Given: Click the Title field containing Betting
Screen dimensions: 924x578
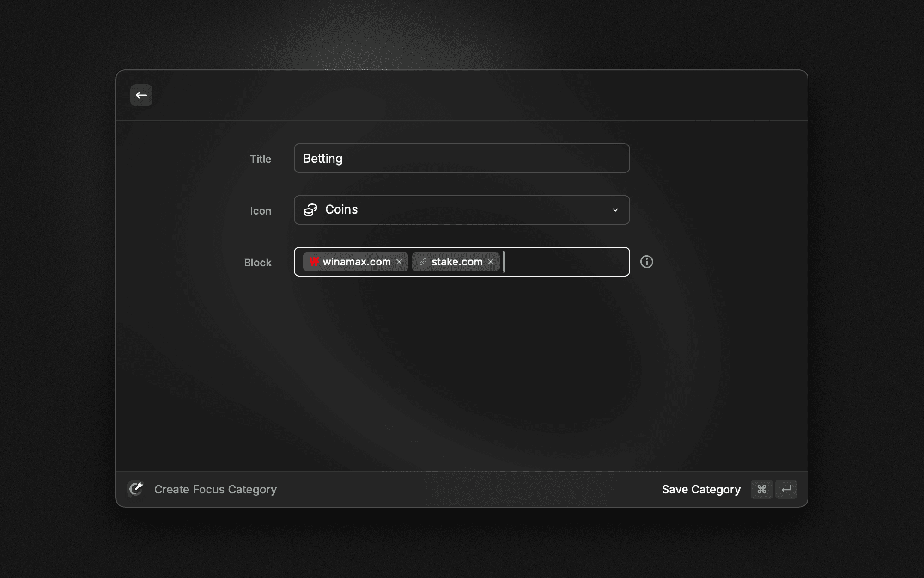Looking at the screenshot, I should pyautogui.click(x=461, y=158).
